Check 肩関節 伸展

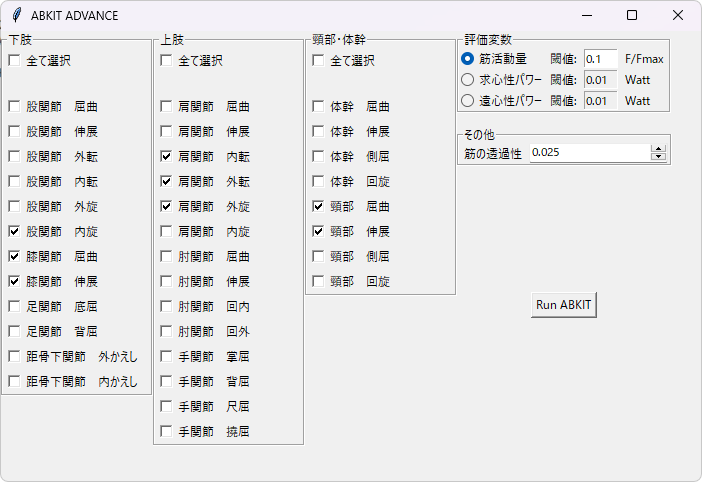[166, 132]
